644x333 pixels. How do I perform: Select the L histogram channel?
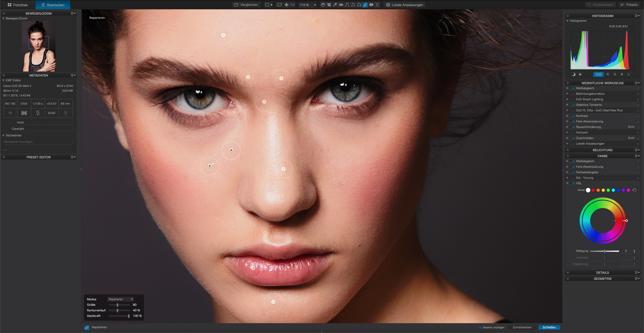tap(629, 74)
